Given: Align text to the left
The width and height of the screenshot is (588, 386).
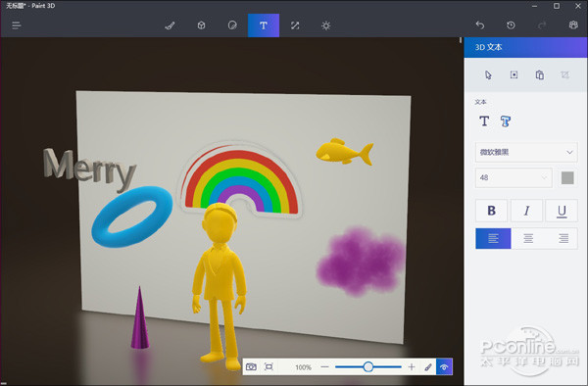Looking at the screenshot, I should point(493,238).
